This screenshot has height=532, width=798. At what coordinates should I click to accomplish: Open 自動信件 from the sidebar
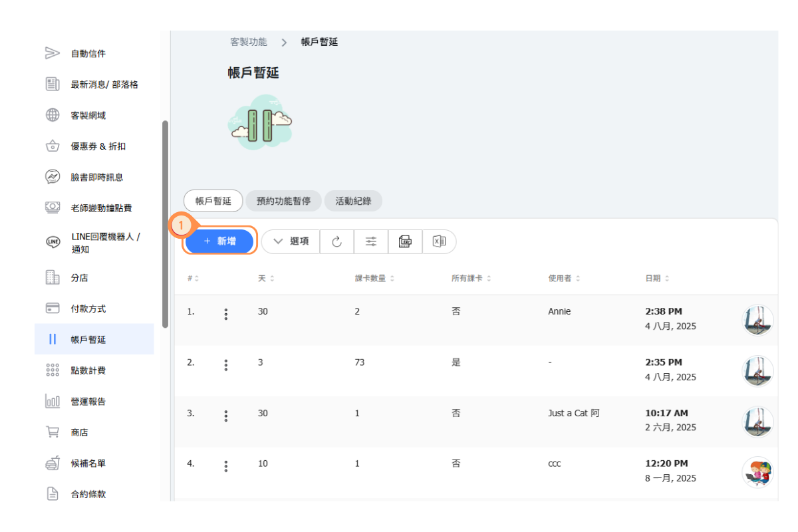tap(88, 54)
